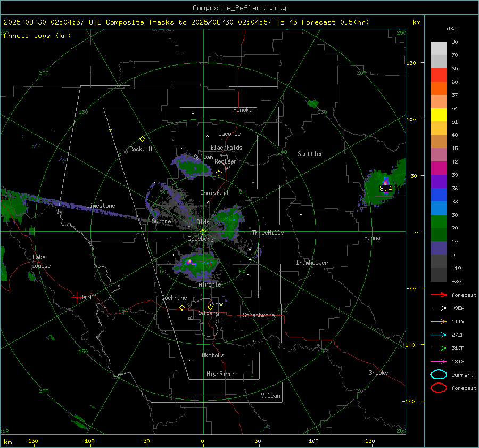Select the cyan 27ZW arrow icon
Viewport: 479px width, 448px height.
pyautogui.click(x=439, y=335)
